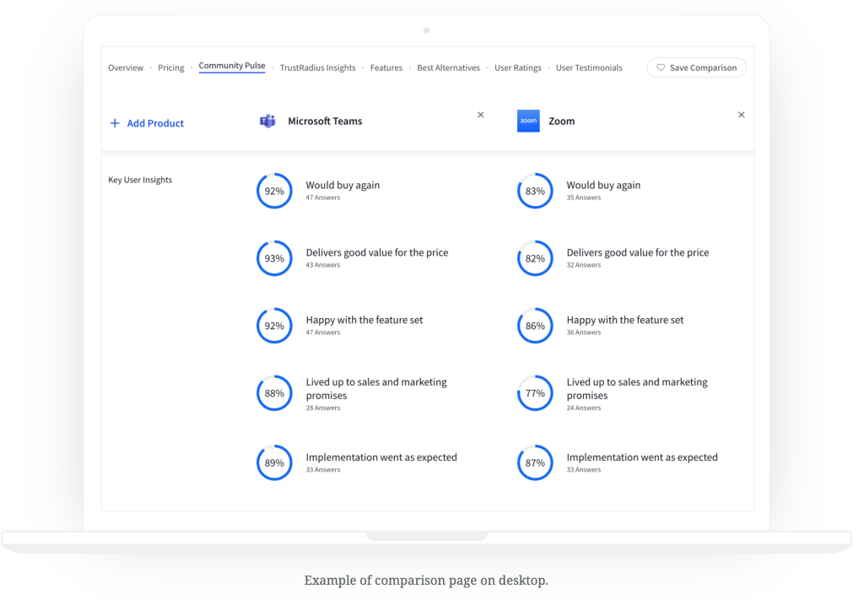
Task: Click Add Product link
Action: pyautogui.click(x=147, y=123)
